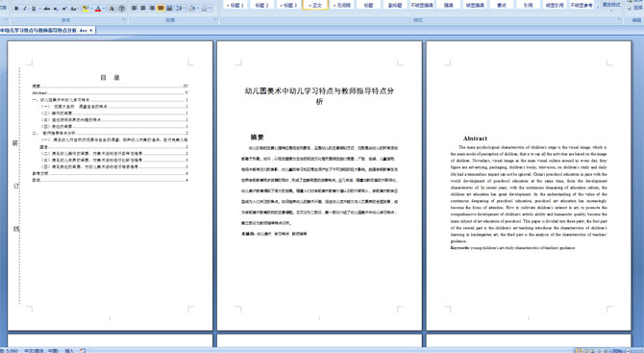
Task: Expand the underline style dropdown arrow
Action: click(39, 9)
